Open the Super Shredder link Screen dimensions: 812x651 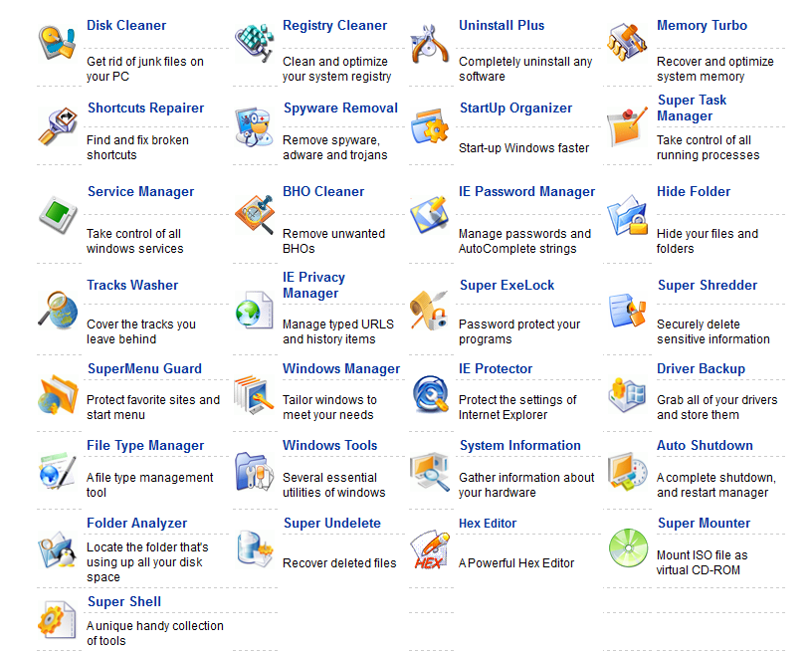click(x=708, y=286)
